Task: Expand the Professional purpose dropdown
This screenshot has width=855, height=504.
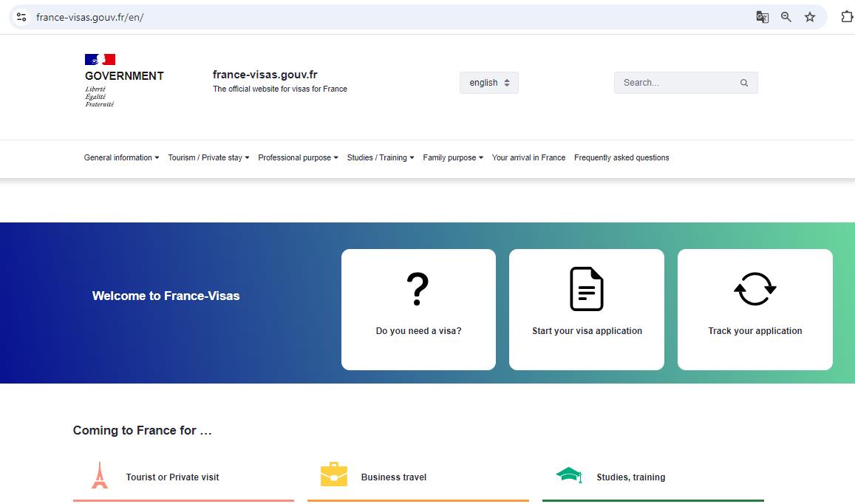Action: point(298,157)
